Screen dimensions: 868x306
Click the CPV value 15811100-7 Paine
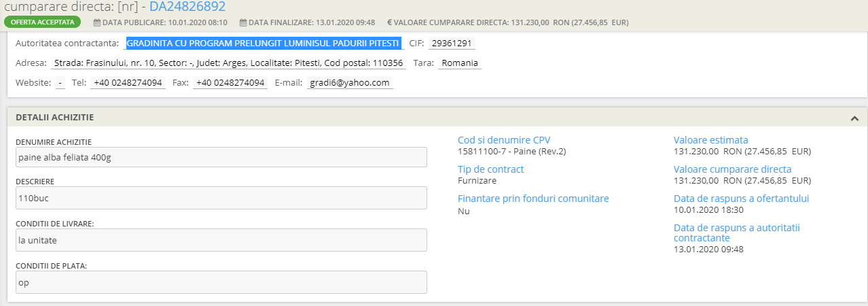[512, 152]
